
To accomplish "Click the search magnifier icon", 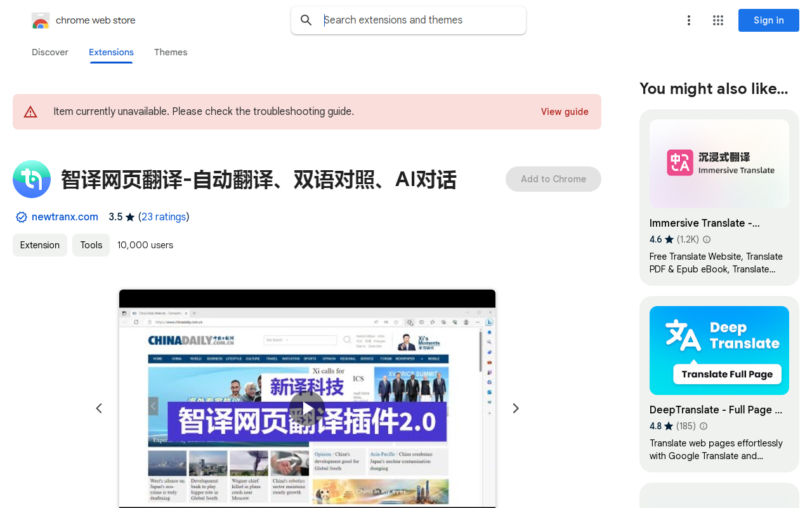I will [x=306, y=20].
